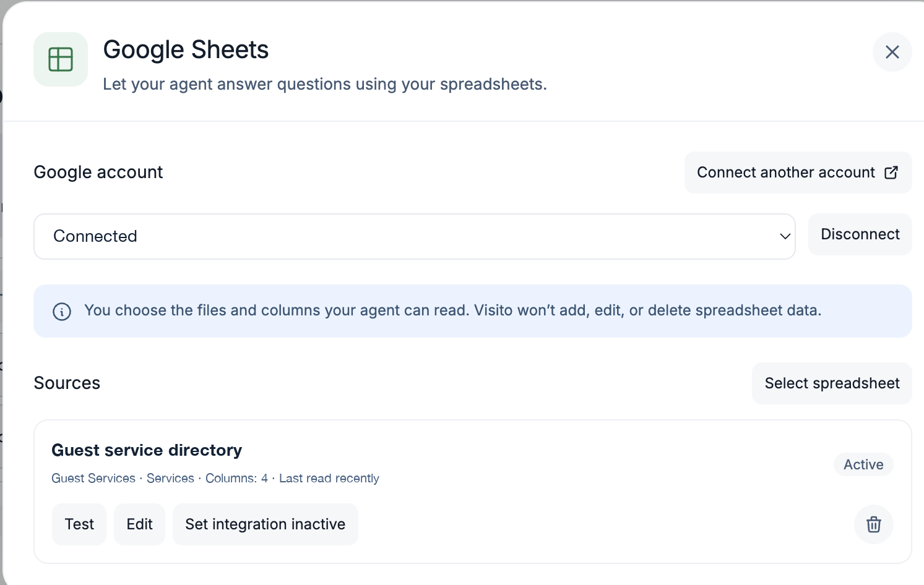Test the Guest service directory source
Viewport: 924px width, 585px height.
[x=79, y=524]
